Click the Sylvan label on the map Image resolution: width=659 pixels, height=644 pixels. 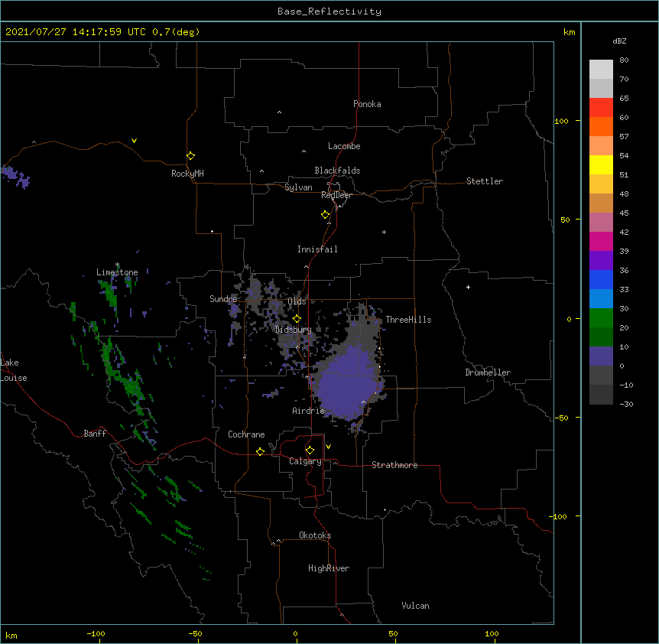pyautogui.click(x=298, y=187)
